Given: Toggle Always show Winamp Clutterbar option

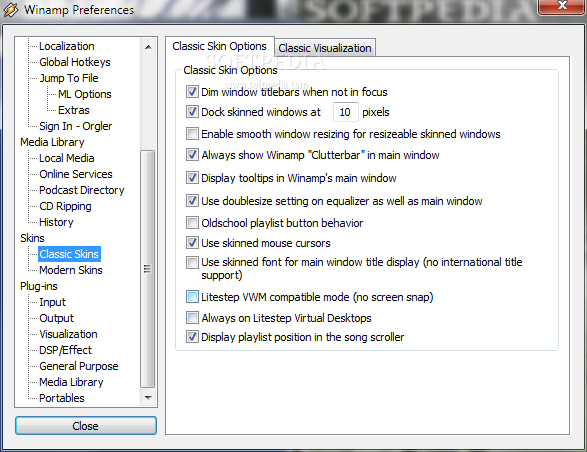Looking at the screenshot, I should 192,155.
